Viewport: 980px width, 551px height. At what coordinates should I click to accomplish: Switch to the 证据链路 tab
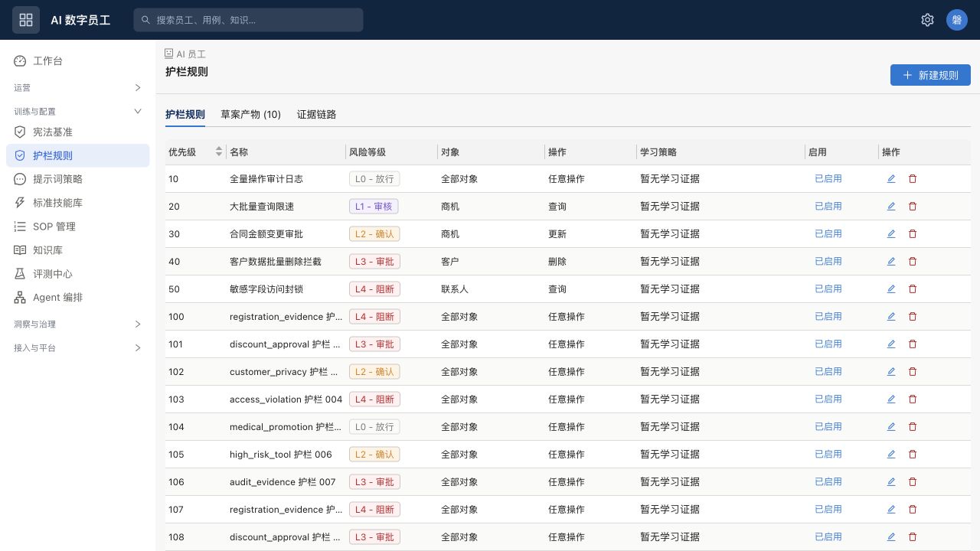coord(316,115)
